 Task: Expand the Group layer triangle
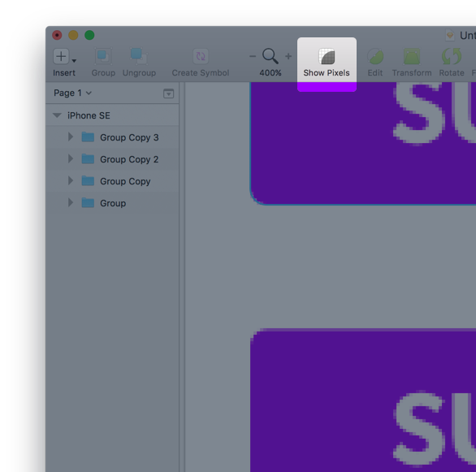tap(71, 202)
